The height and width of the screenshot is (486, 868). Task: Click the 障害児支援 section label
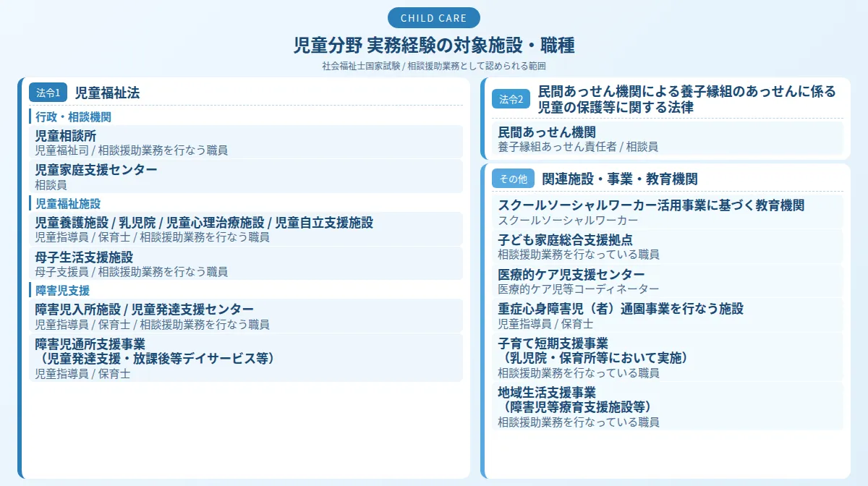click(x=62, y=291)
